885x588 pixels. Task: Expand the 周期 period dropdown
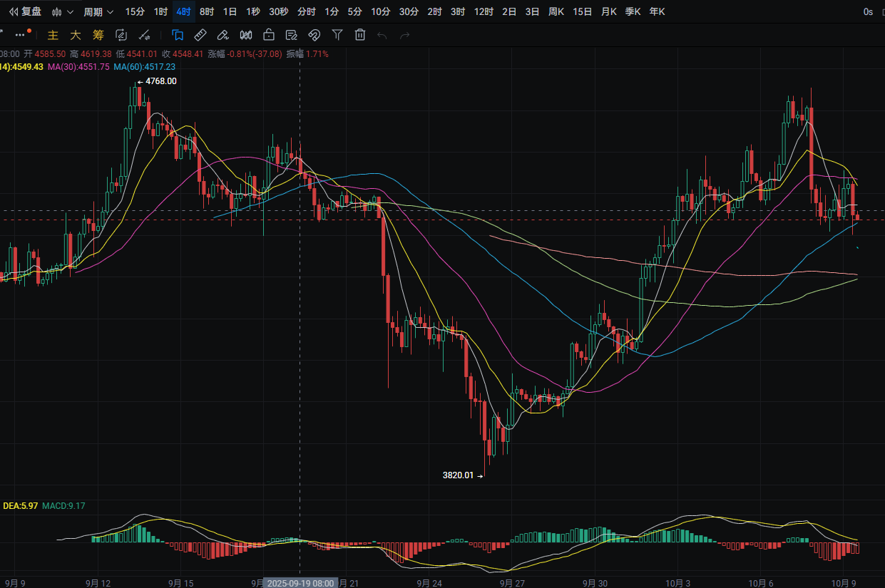pyautogui.click(x=98, y=11)
